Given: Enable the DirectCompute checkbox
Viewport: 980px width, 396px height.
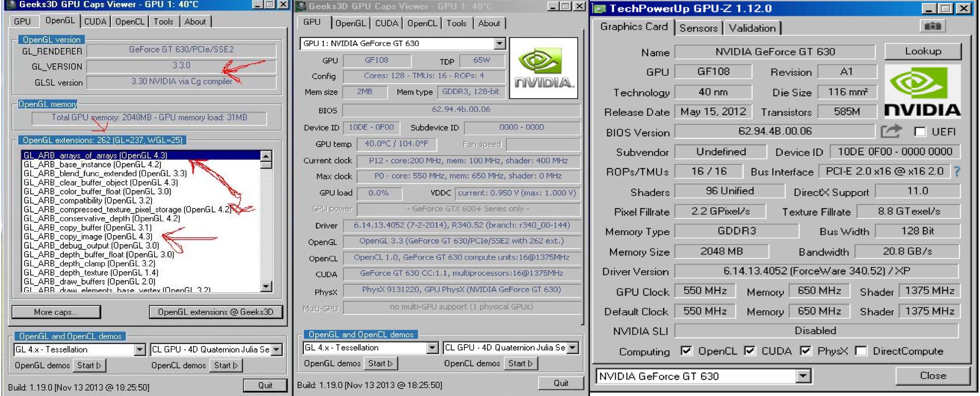Looking at the screenshot, I should pos(861,351).
